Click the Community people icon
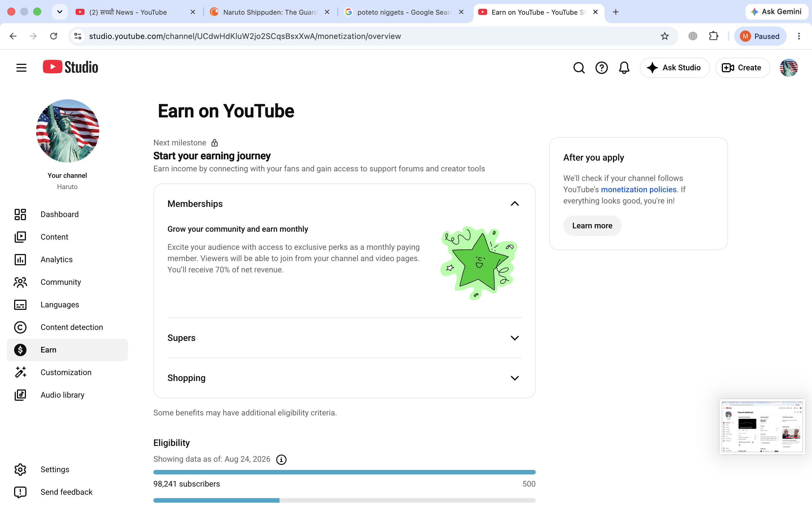The height and width of the screenshot is (508, 812). (20, 282)
